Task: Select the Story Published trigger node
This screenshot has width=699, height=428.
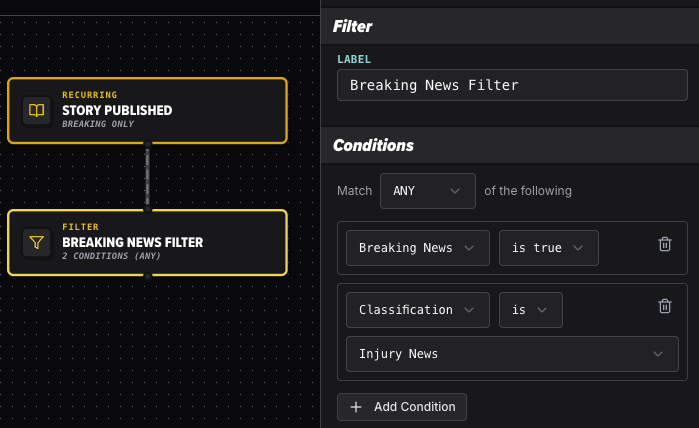Action: click(148, 111)
